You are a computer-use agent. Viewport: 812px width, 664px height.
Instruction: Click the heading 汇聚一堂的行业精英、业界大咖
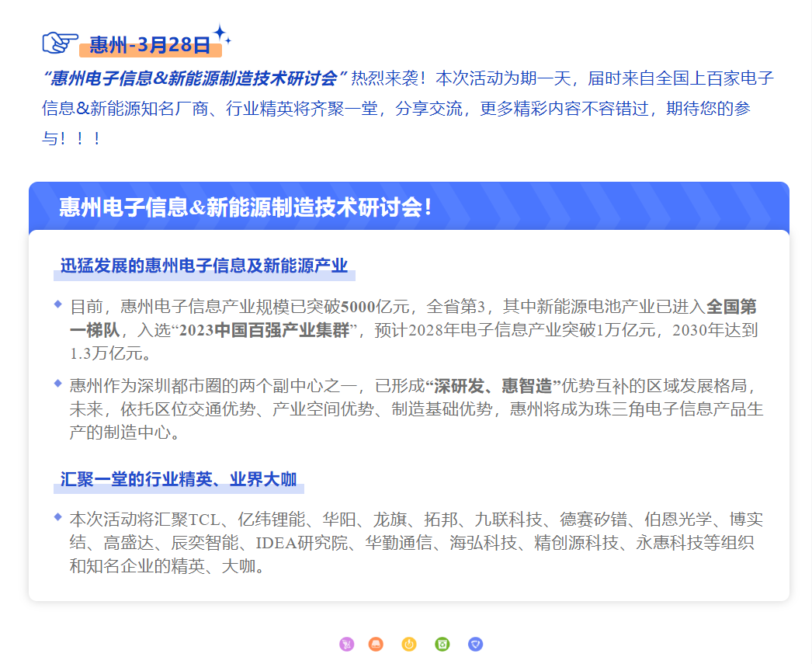(179, 479)
